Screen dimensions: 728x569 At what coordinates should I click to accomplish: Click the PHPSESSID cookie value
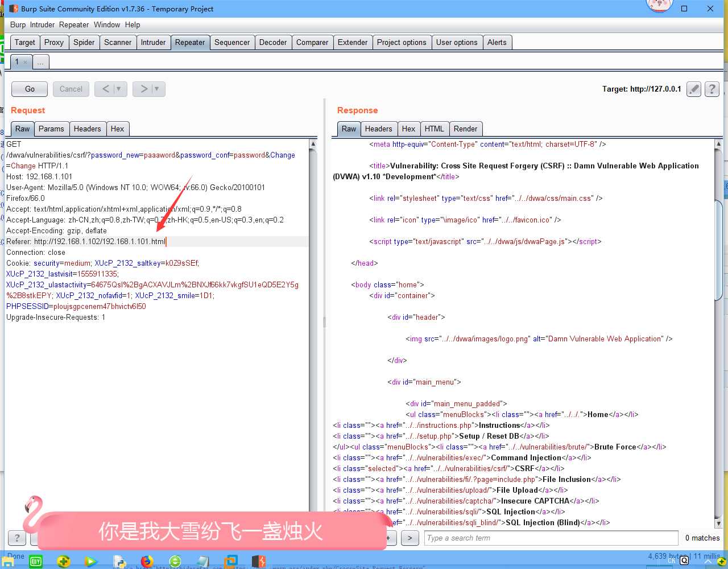click(100, 307)
